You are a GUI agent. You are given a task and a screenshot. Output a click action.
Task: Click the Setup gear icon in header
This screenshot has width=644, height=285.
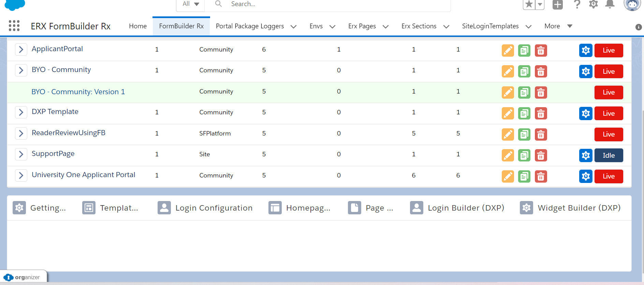click(x=593, y=4)
